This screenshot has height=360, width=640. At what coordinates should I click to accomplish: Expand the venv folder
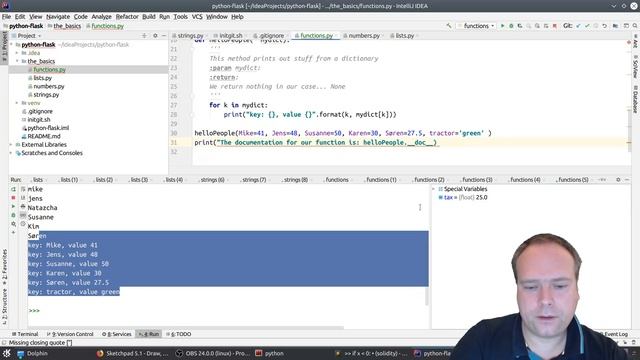click(17, 103)
